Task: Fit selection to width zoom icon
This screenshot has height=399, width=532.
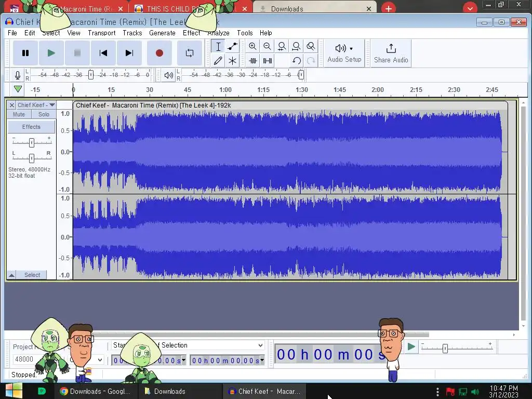Action: click(282, 46)
